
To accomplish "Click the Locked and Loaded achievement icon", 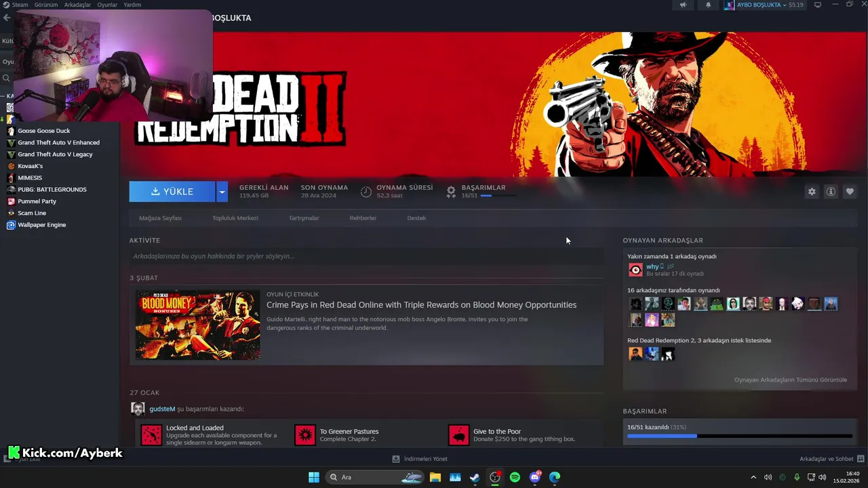I will pyautogui.click(x=152, y=435).
